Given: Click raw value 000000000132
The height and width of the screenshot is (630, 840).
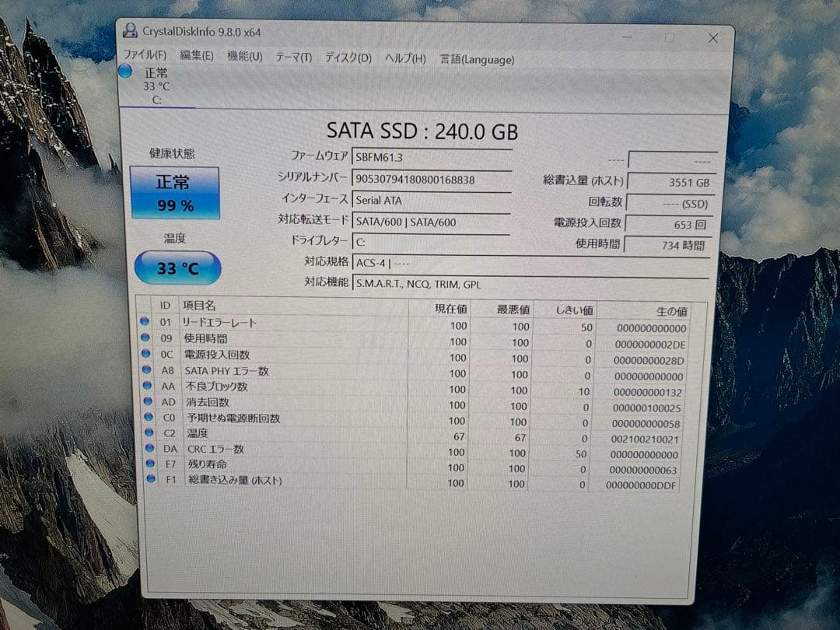Looking at the screenshot, I should coord(648,392).
